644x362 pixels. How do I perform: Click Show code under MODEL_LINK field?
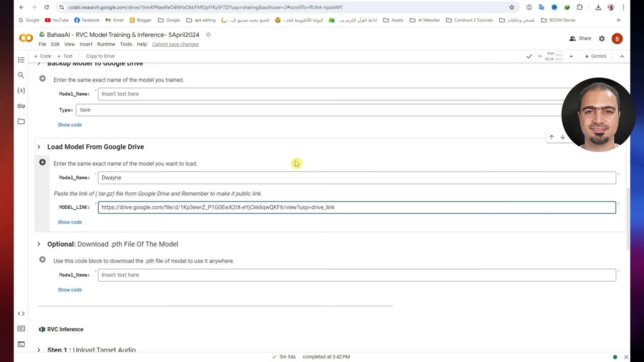pyautogui.click(x=69, y=222)
